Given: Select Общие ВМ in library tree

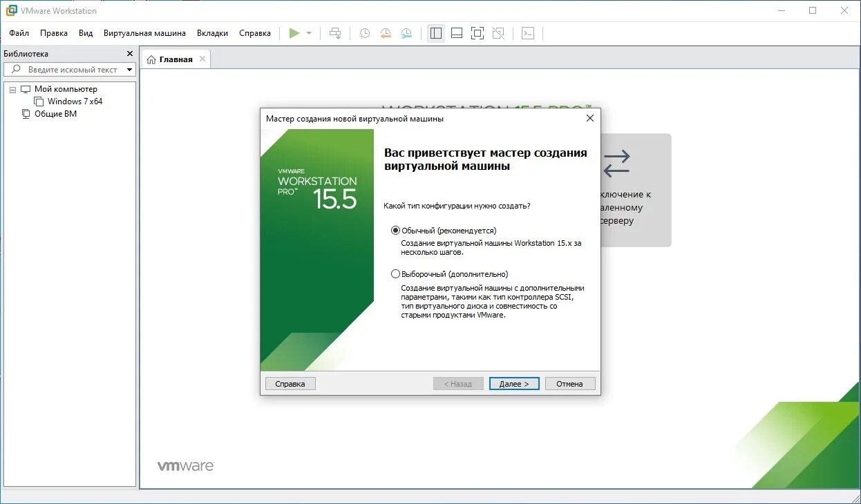Looking at the screenshot, I should click(x=55, y=114).
